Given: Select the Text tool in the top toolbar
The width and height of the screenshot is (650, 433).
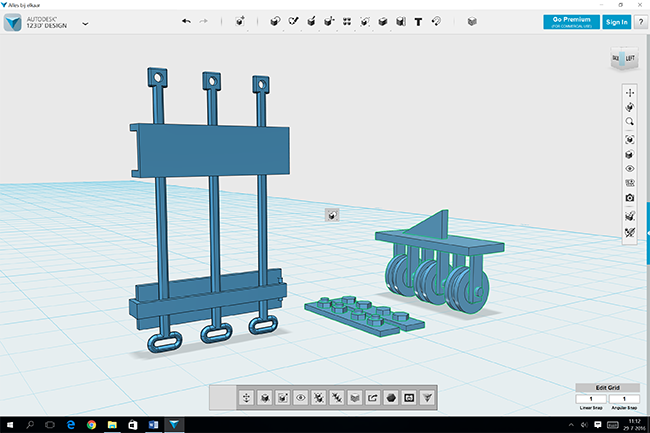Looking at the screenshot, I should click(418, 21).
